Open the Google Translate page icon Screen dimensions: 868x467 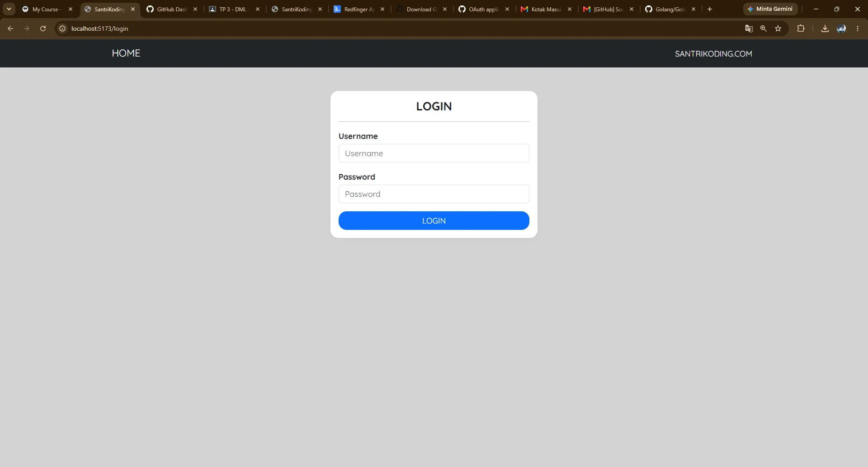749,29
